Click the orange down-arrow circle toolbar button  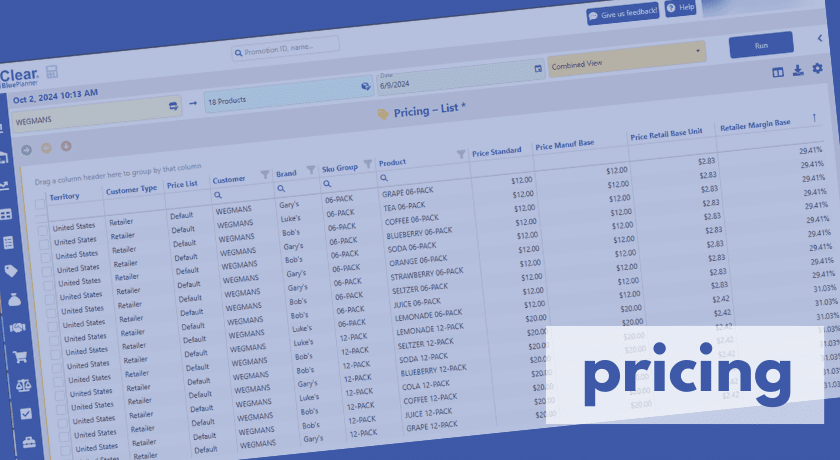(x=66, y=146)
